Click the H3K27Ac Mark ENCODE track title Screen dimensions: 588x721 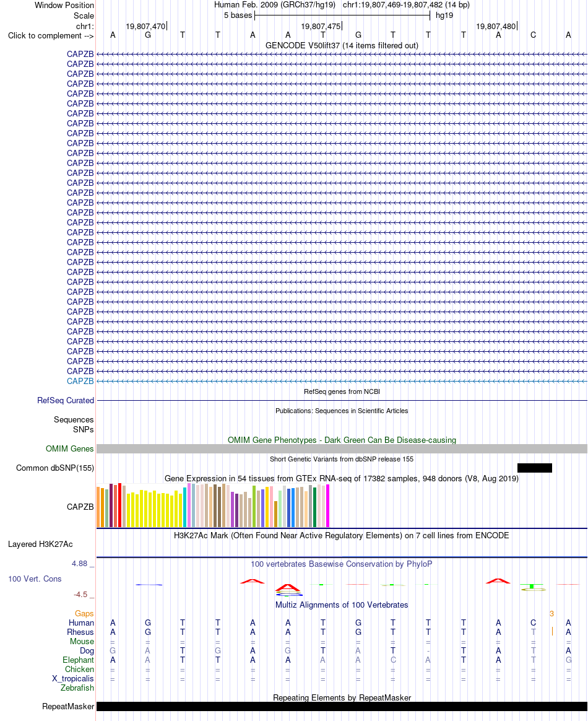coord(342,536)
